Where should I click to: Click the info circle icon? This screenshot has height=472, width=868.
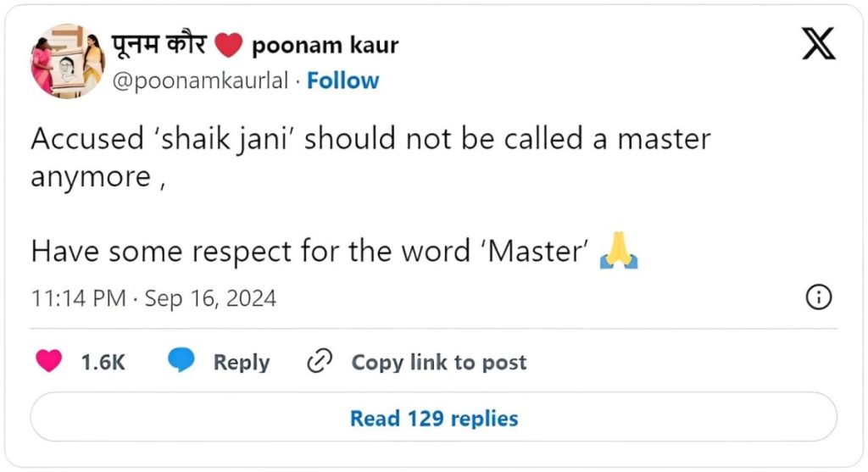click(x=820, y=297)
